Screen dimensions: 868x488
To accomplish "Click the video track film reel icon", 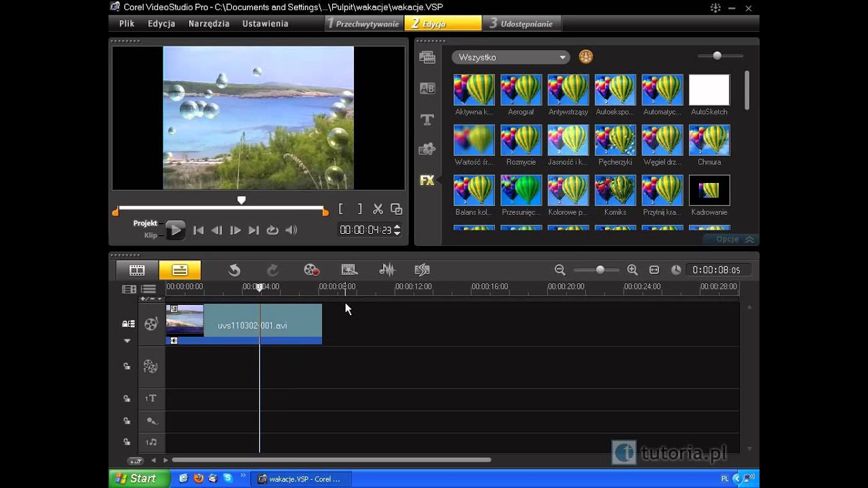I will pyautogui.click(x=151, y=324).
